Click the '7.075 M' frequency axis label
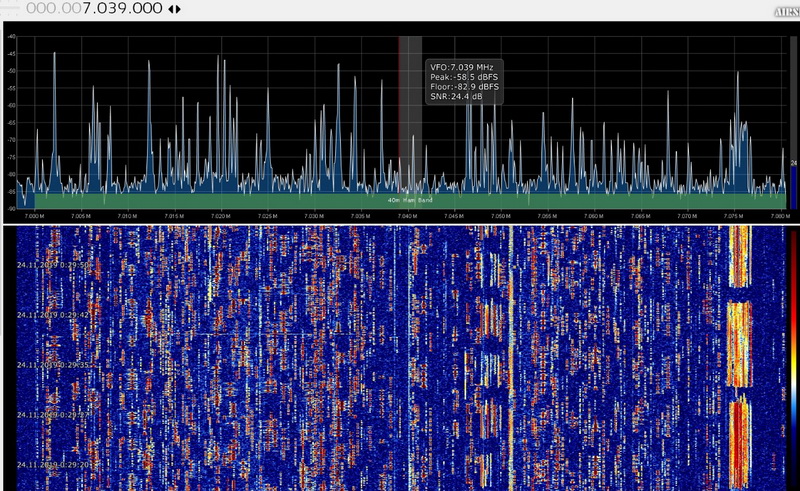Viewport: 800px width, 491px height. (x=734, y=216)
